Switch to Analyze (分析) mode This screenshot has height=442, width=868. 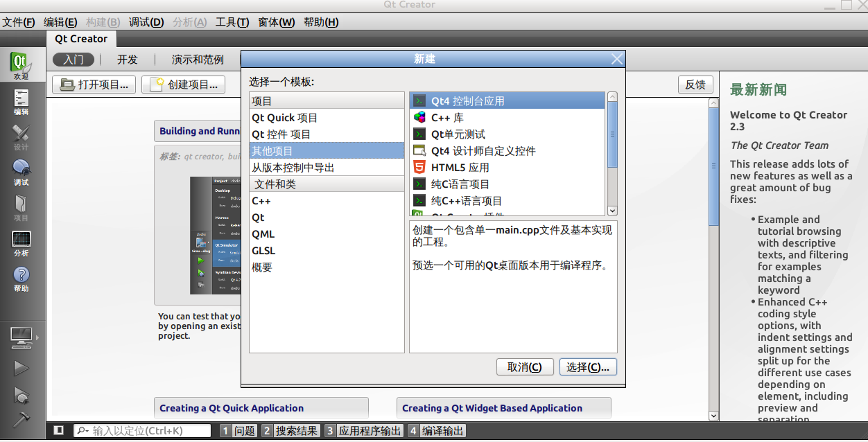(x=21, y=243)
